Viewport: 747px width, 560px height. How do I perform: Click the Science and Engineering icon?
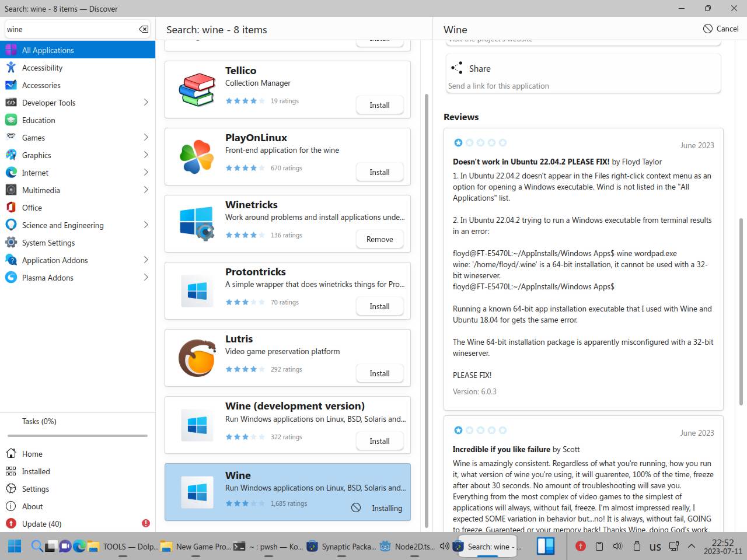pyautogui.click(x=11, y=225)
